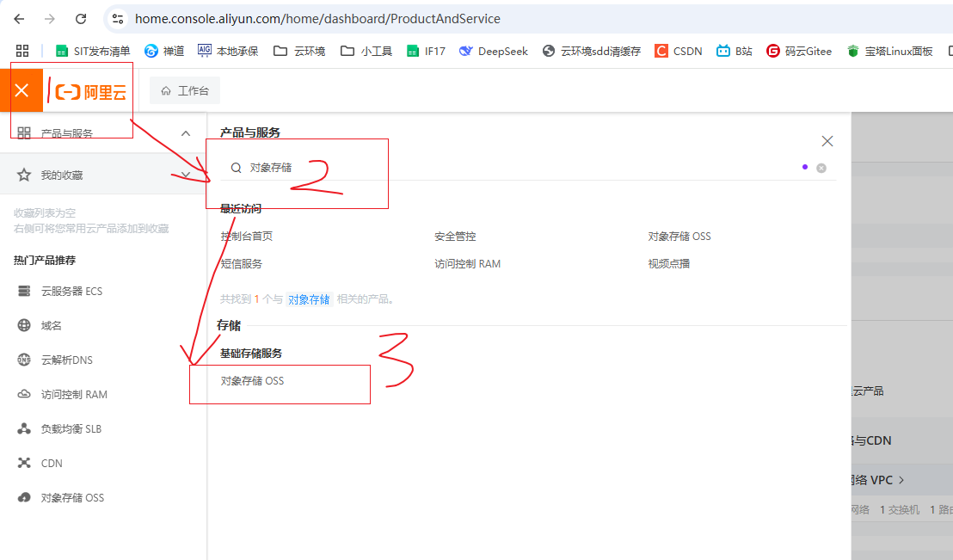Click the 域名 globe icon
Image resolution: width=953 pixels, height=560 pixels.
coord(24,325)
